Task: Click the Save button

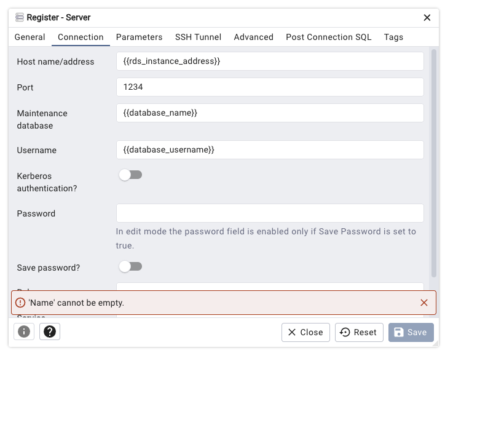Action: 411,332
